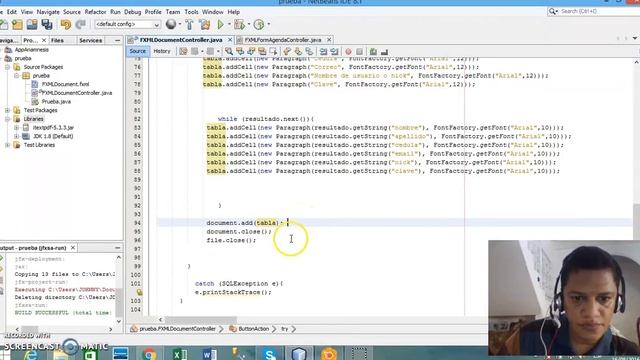Click the Comment icon in editor toolbar
This screenshot has width=640, height=360.
click(x=373, y=51)
